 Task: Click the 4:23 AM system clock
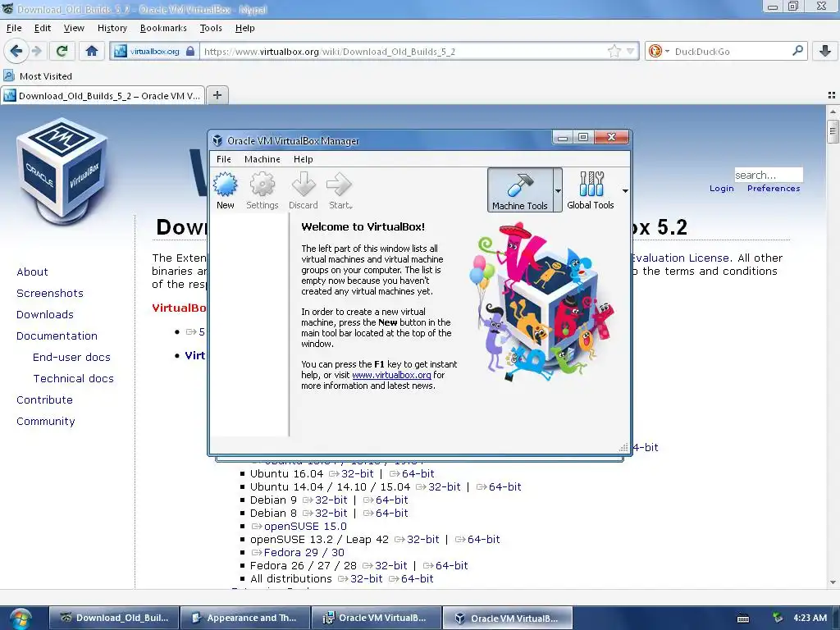click(x=810, y=618)
